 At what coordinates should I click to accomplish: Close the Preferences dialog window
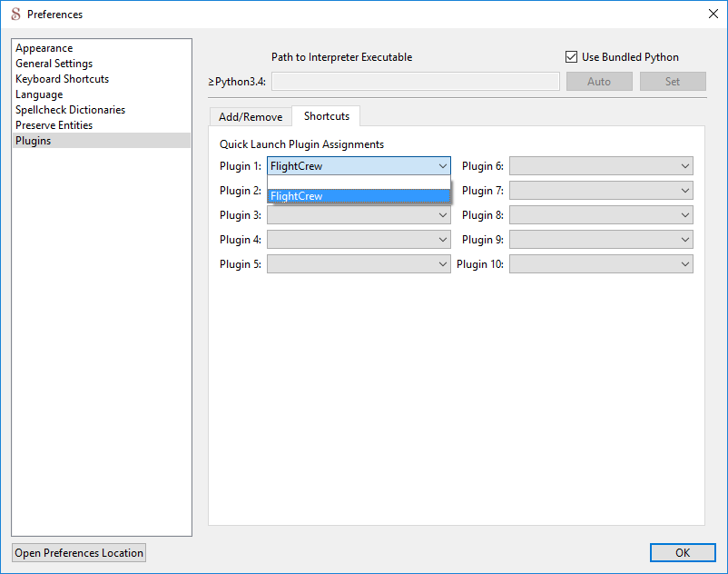713,14
